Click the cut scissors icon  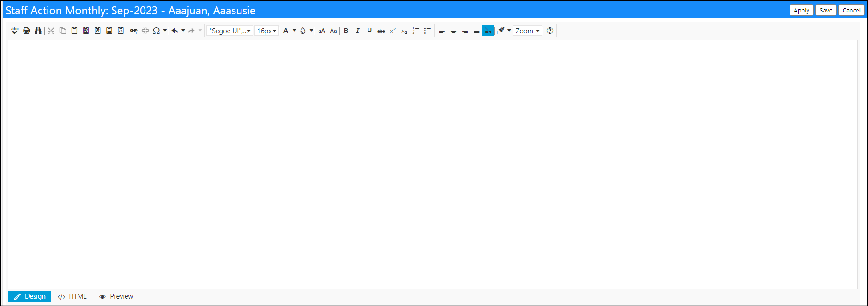pos(51,31)
